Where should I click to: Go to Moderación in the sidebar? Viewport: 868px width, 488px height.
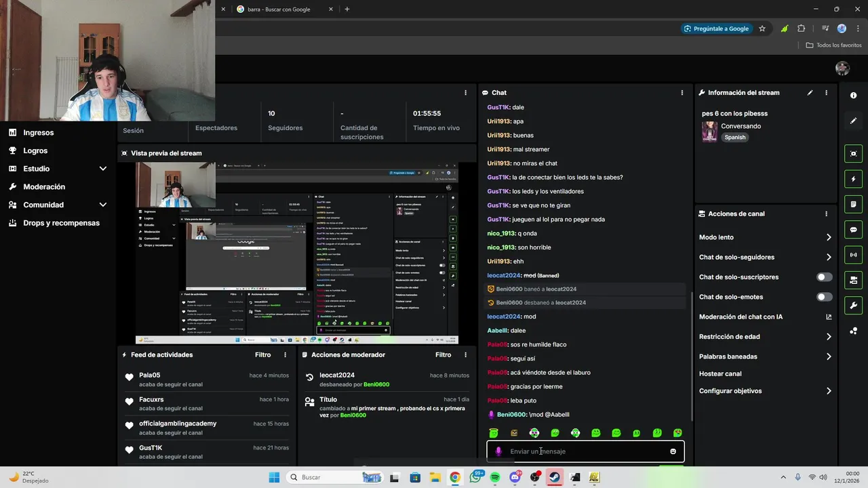pos(44,186)
